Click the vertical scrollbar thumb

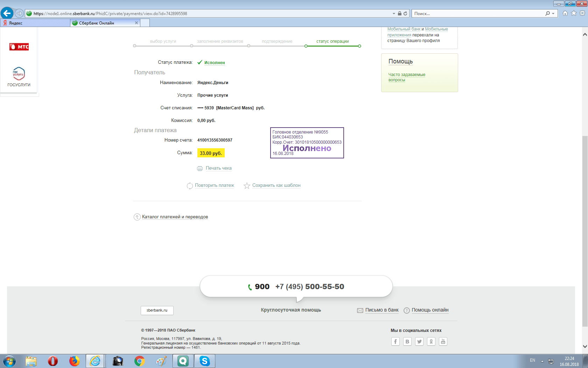(x=585, y=231)
